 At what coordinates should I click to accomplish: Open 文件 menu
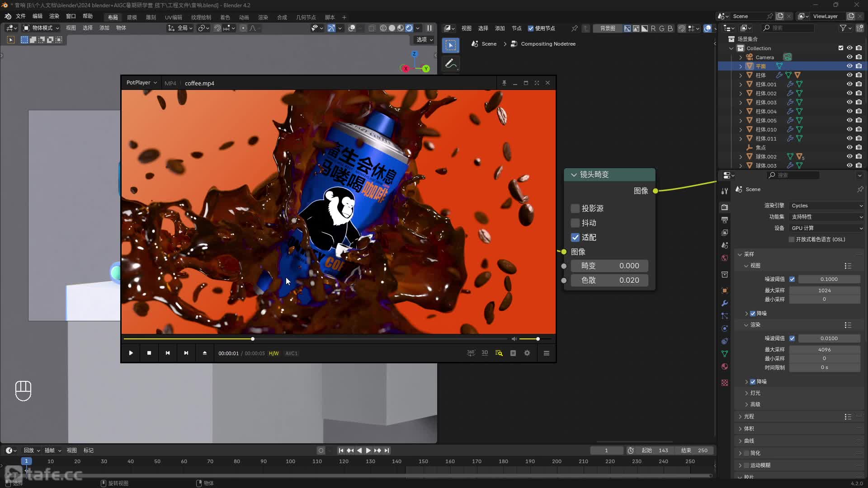(x=21, y=16)
